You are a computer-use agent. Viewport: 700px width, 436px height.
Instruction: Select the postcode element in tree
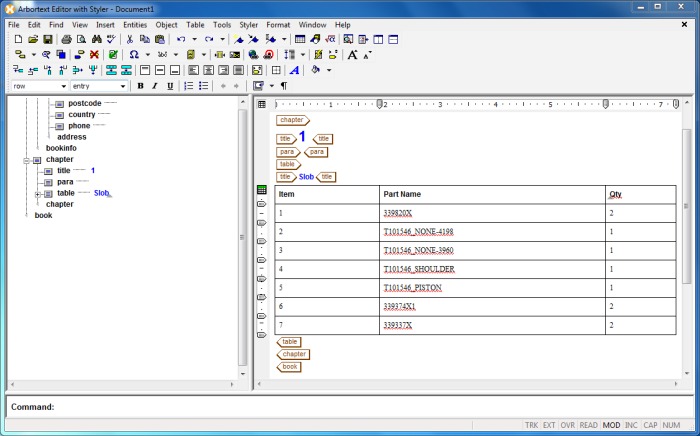click(85, 103)
